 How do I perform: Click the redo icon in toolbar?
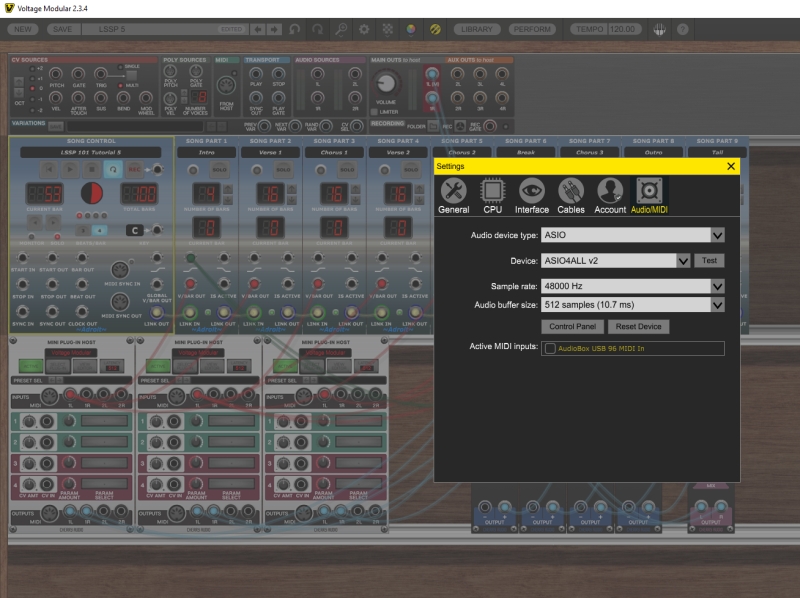point(317,30)
